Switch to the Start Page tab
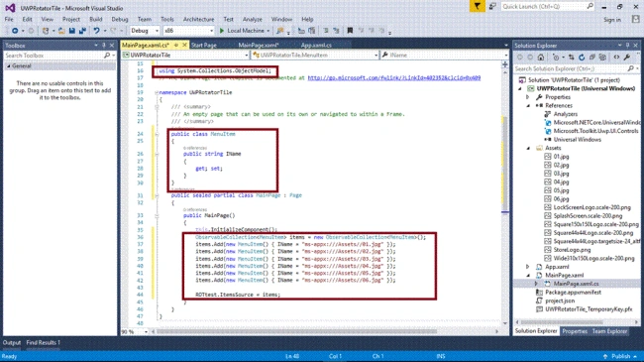Screen dimensions: 644x362 point(204,46)
